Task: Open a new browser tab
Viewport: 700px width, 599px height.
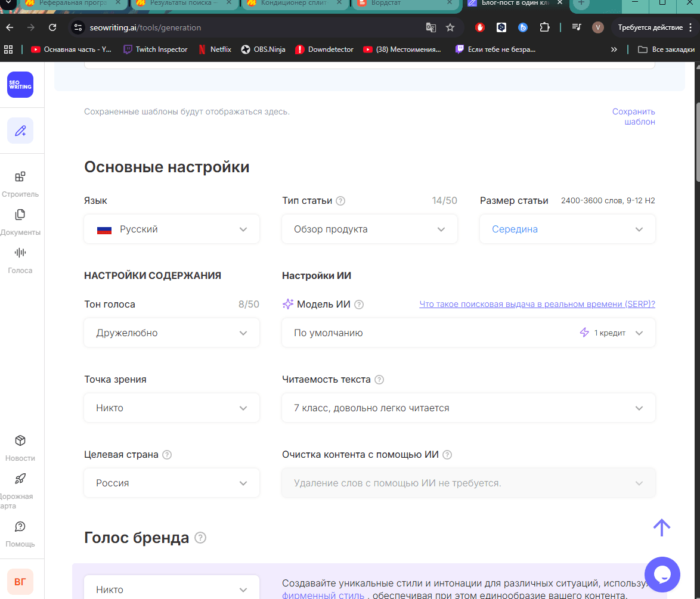Action: (581, 4)
